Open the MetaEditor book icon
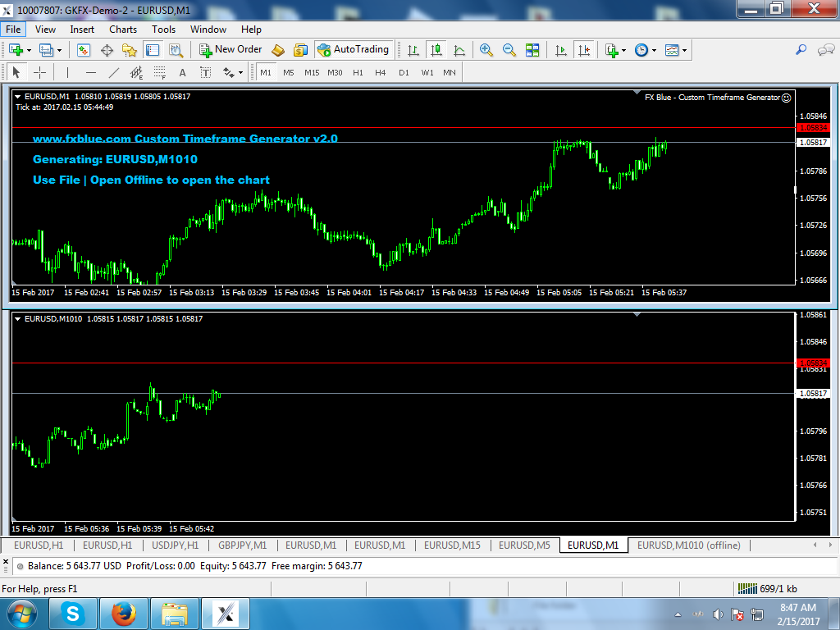This screenshot has width=840, height=630. click(277, 50)
